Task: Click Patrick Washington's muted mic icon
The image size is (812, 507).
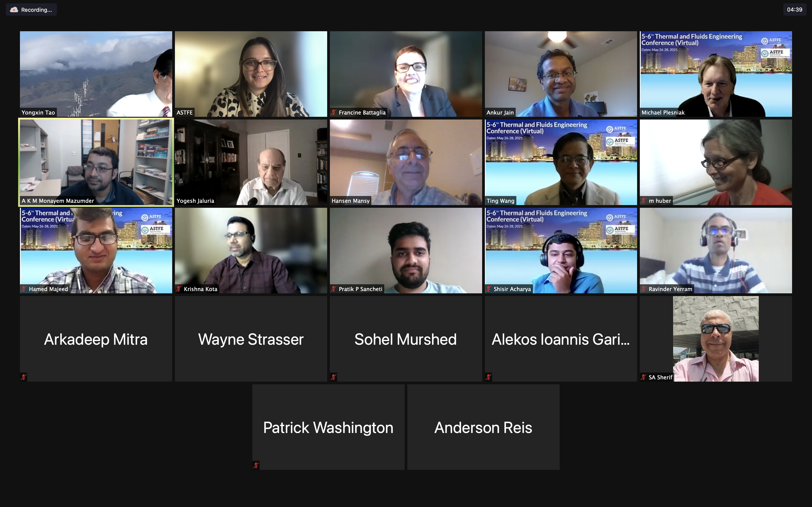Action: click(x=256, y=465)
